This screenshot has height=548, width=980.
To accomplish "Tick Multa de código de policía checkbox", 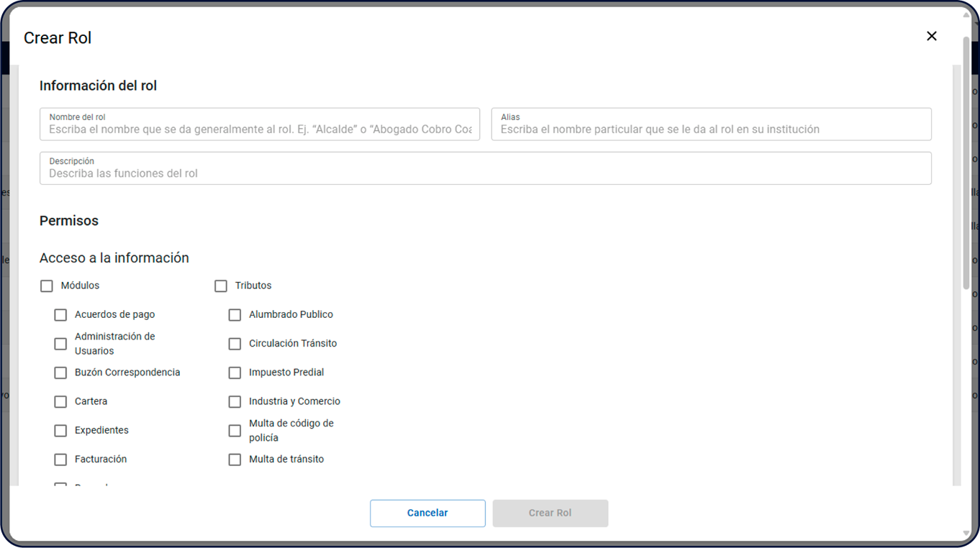I will (x=235, y=431).
